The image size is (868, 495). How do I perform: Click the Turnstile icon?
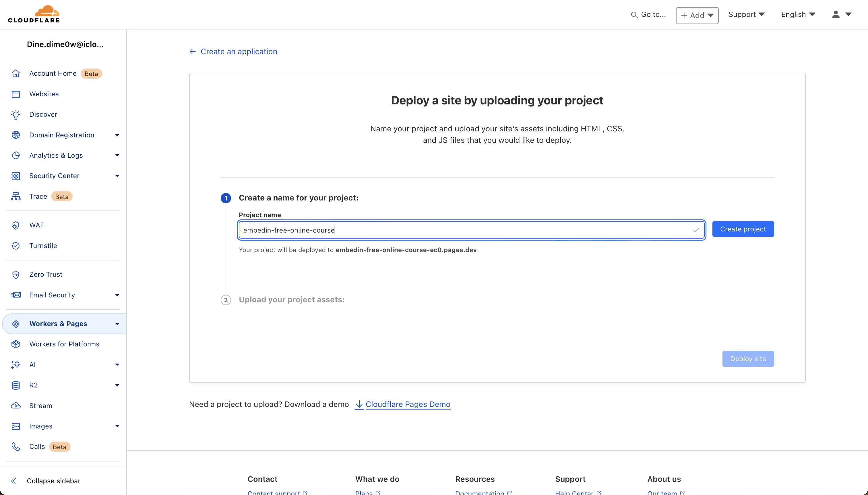pyautogui.click(x=16, y=245)
